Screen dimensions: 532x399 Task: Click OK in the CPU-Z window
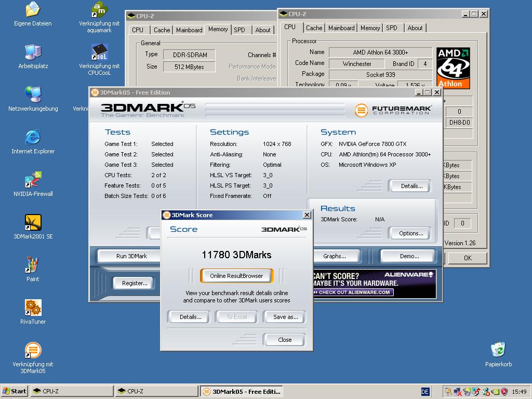[x=468, y=258]
